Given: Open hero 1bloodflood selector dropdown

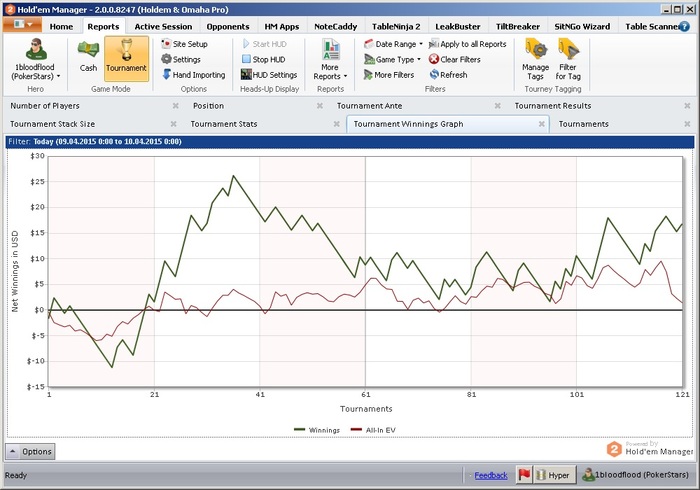Looking at the screenshot, I should (35, 72).
